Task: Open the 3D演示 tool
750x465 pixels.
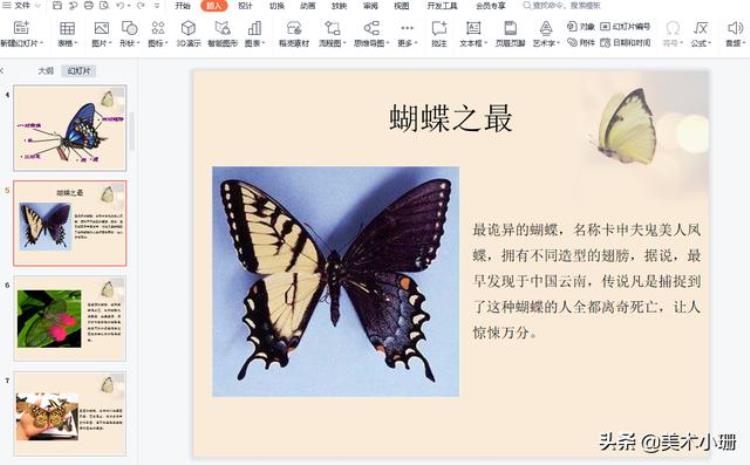Action: [187, 28]
